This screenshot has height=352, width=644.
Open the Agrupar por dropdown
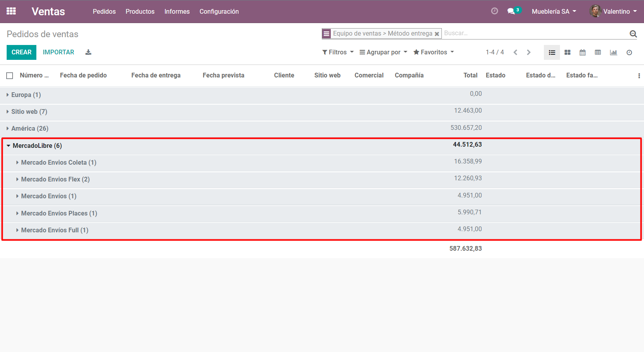pos(383,52)
